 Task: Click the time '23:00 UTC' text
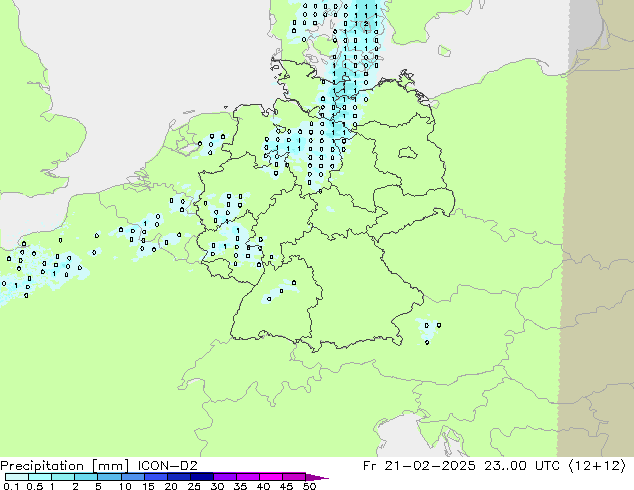pyautogui.click(x=522, y=466)
